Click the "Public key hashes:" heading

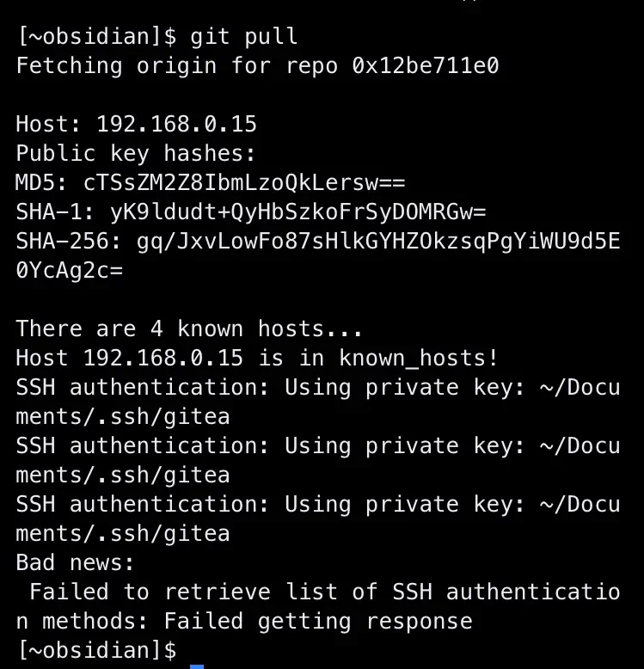tap(136, 153)
